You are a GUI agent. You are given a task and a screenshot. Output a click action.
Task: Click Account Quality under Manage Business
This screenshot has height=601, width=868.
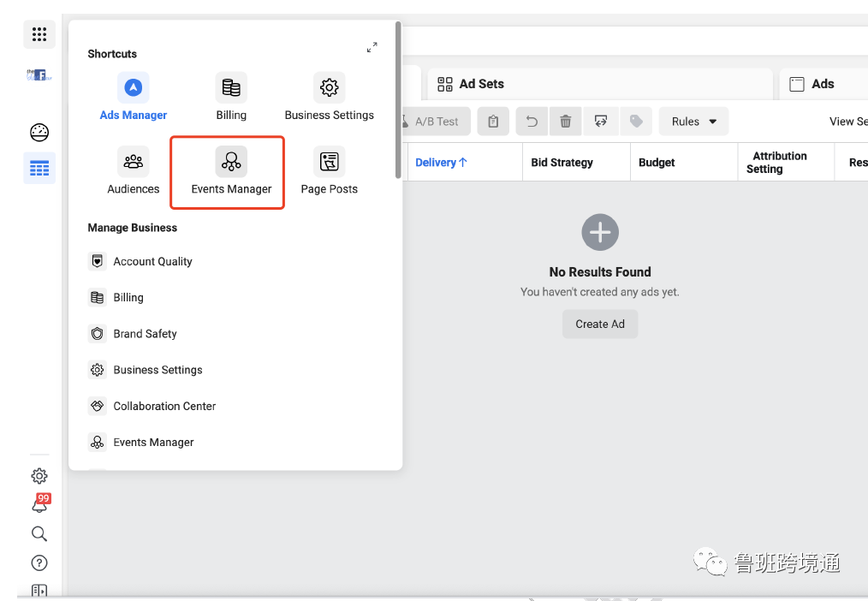click(x=140, y=261)
